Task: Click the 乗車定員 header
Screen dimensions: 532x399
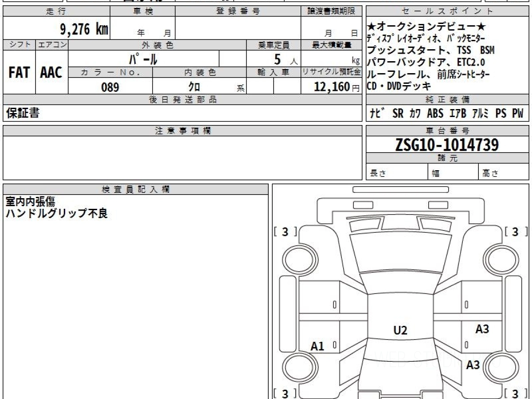Action: 274,45
